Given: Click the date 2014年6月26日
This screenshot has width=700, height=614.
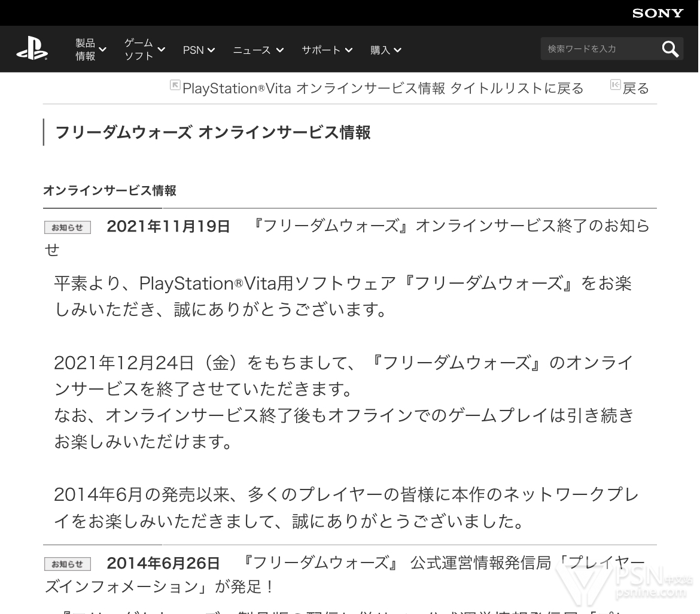Looking at the screenshot, I should (163, 563).
